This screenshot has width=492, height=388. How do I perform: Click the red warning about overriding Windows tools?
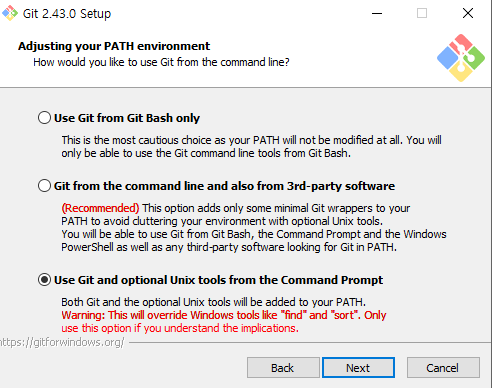click(x=224, y=322)
